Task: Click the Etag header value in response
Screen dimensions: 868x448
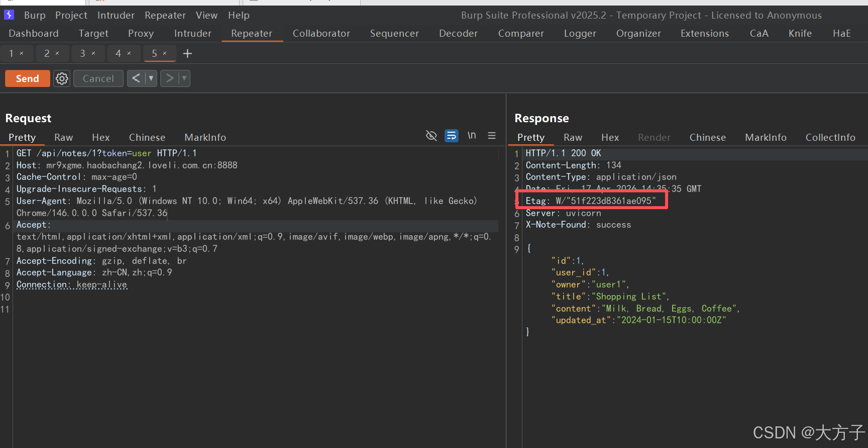Action: tap(606, 201)
